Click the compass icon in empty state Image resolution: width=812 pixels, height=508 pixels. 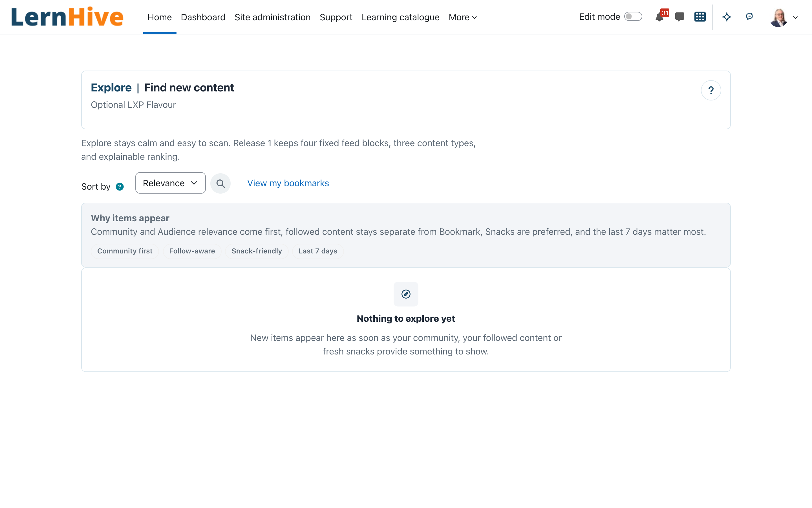coord(406,294)
